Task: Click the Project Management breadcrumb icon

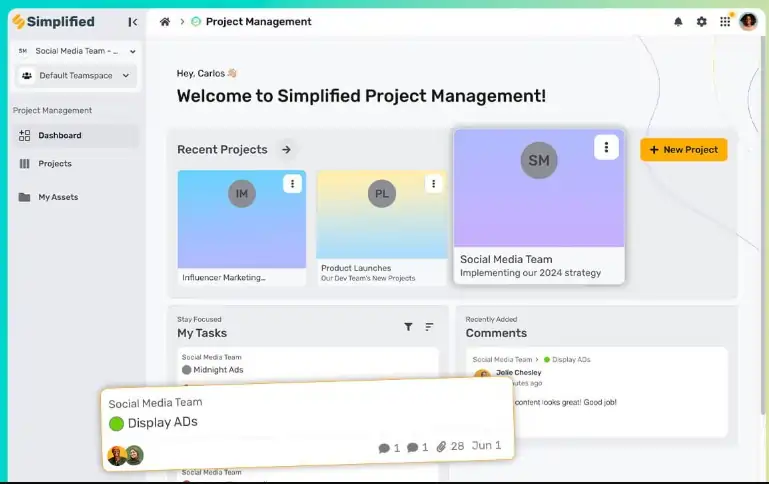Action: point(196,22)
